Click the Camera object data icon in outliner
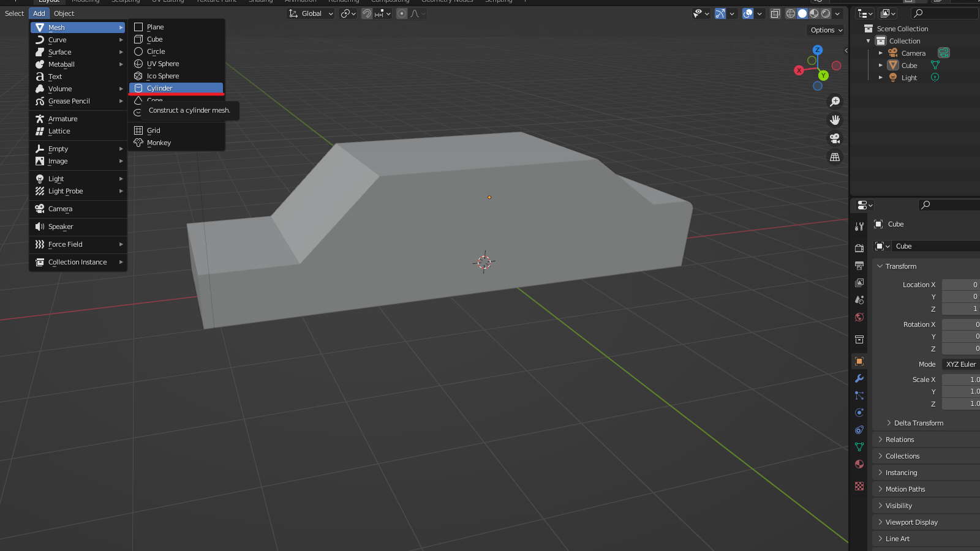Image resolution: width=980 pixels, height=551 pixels. pyautogui.click(x=944, y=53)
